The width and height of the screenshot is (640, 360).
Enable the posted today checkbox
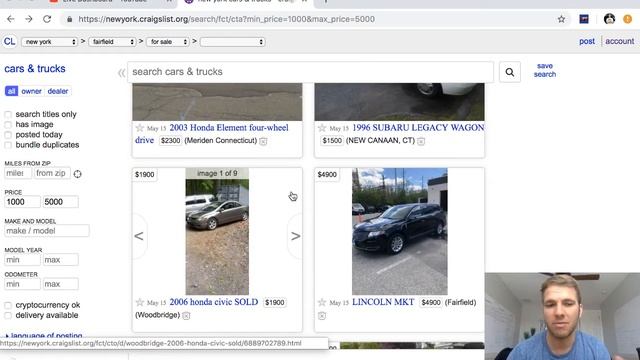[8, 135]
